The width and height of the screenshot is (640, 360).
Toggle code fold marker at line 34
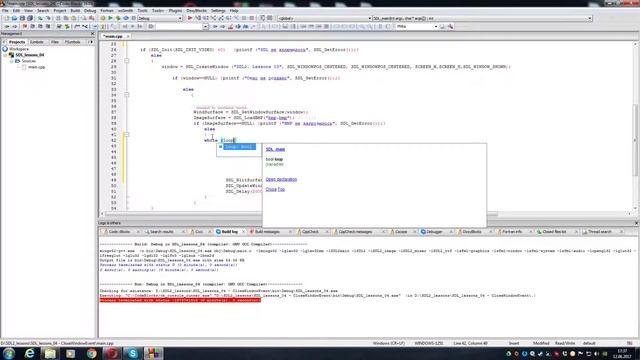point(127,95)
